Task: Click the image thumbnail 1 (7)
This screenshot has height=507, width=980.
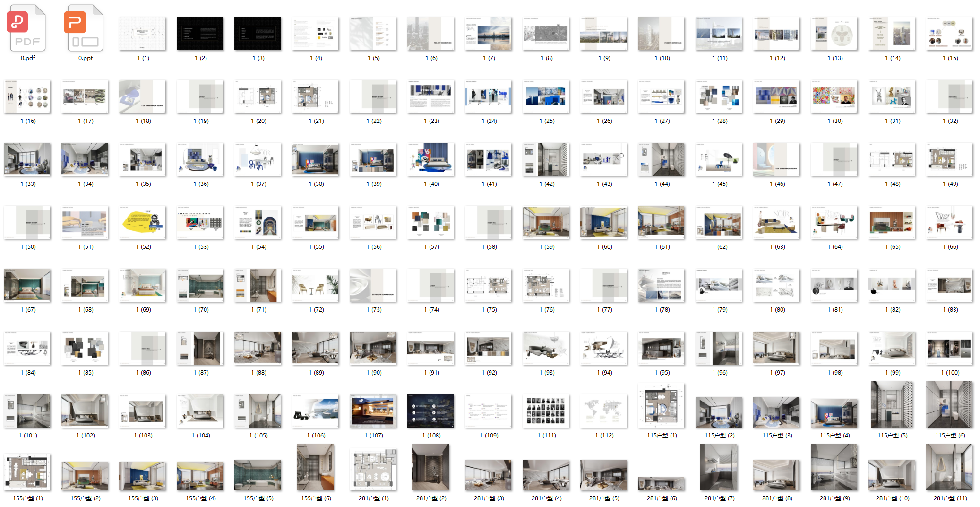Action: click(x=488, y=34)
